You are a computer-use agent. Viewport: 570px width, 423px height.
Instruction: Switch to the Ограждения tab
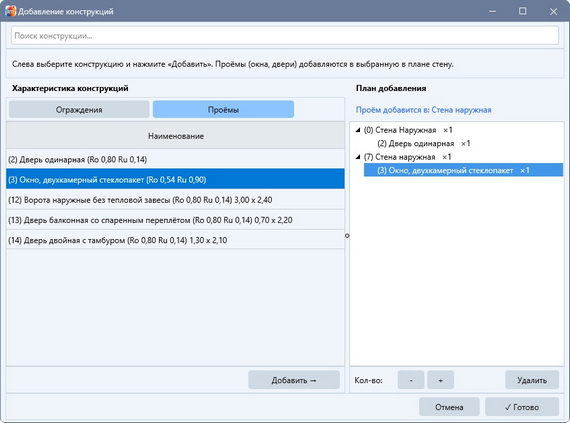tap(79, 109)
